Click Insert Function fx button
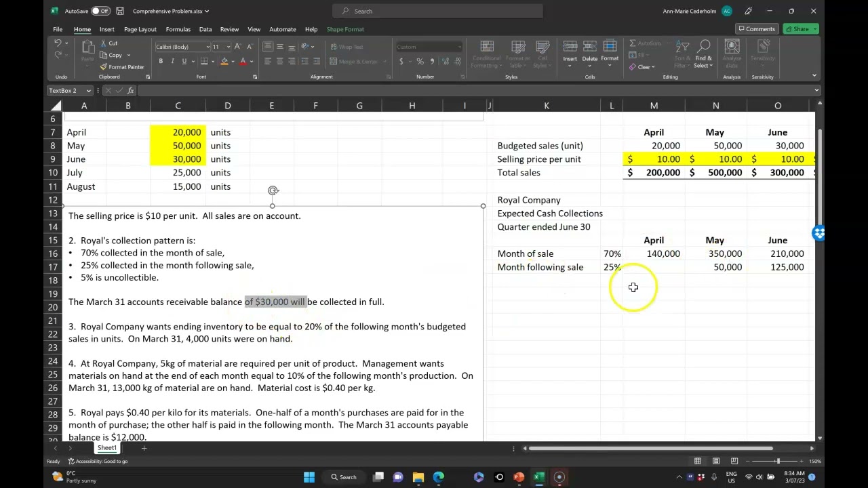868x488 pixels. 130,91
